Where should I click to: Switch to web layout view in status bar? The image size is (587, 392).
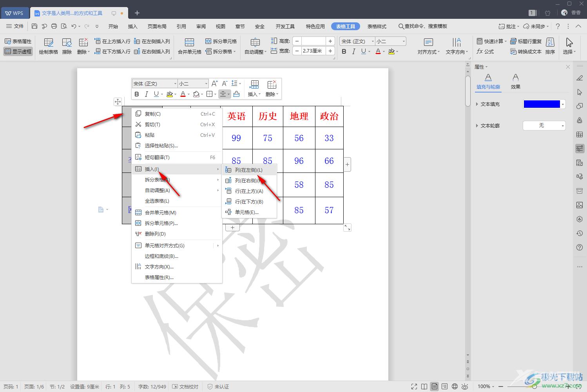tap(455, 387)
